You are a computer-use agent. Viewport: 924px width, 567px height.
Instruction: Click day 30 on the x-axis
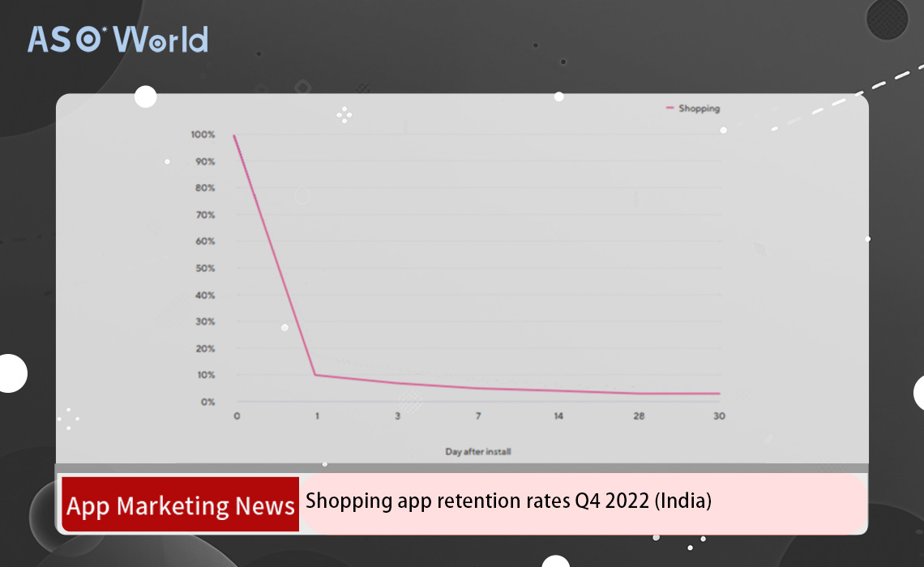click(719, 416)
